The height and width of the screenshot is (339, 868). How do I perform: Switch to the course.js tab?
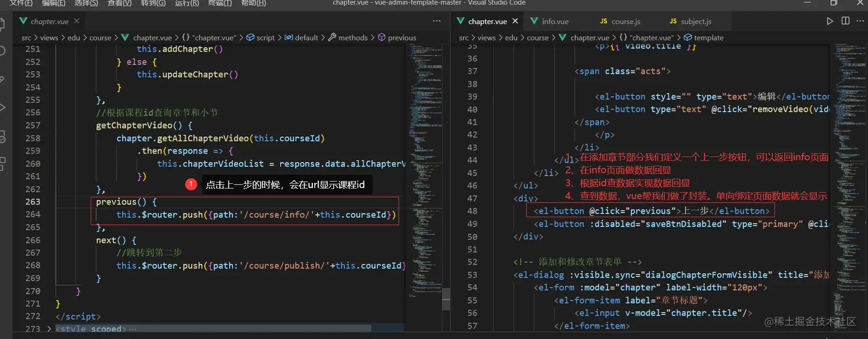[x=625, y=21]
